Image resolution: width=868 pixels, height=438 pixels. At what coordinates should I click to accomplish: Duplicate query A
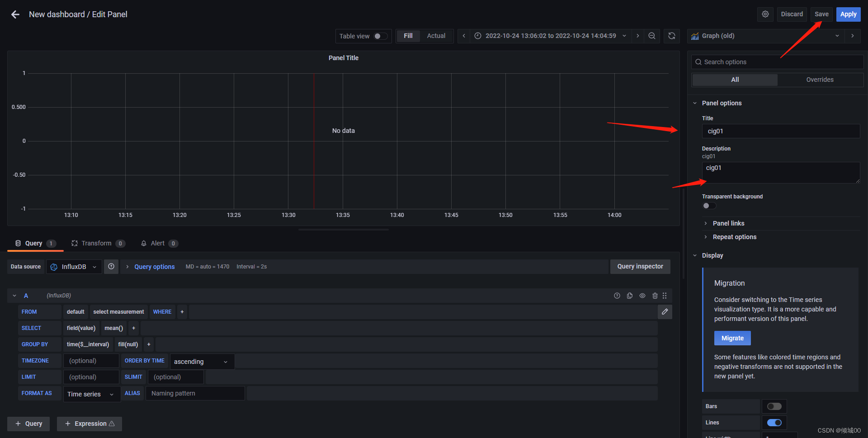pyautogui.click(x=630, y=296)
